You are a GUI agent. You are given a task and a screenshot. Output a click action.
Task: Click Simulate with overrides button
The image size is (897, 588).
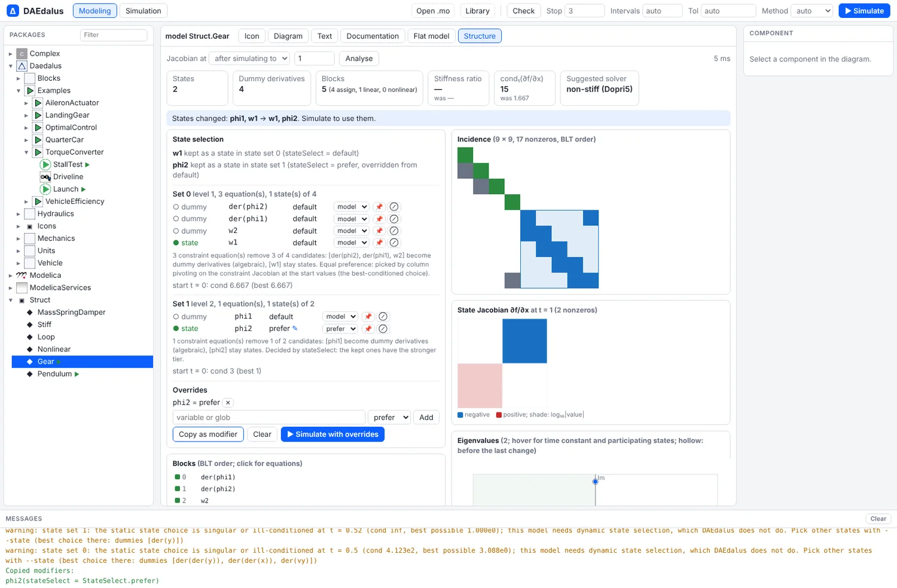[x=332, y=434]
